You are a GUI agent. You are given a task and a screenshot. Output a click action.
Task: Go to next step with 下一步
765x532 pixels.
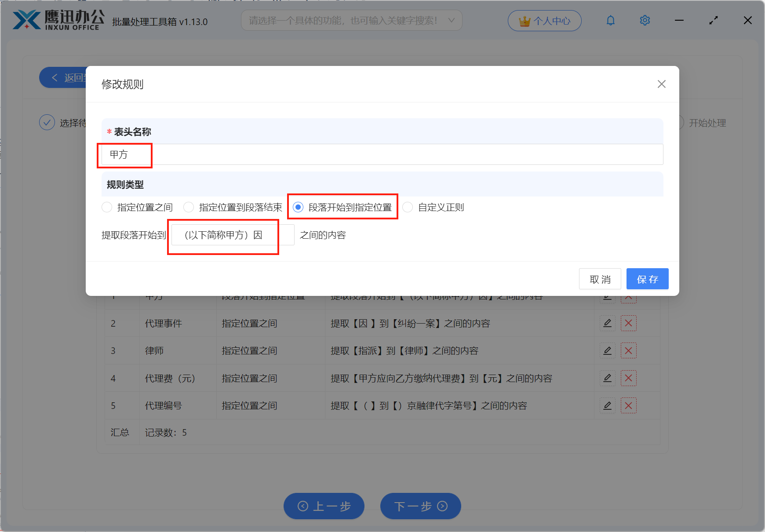tap(420, 506)
